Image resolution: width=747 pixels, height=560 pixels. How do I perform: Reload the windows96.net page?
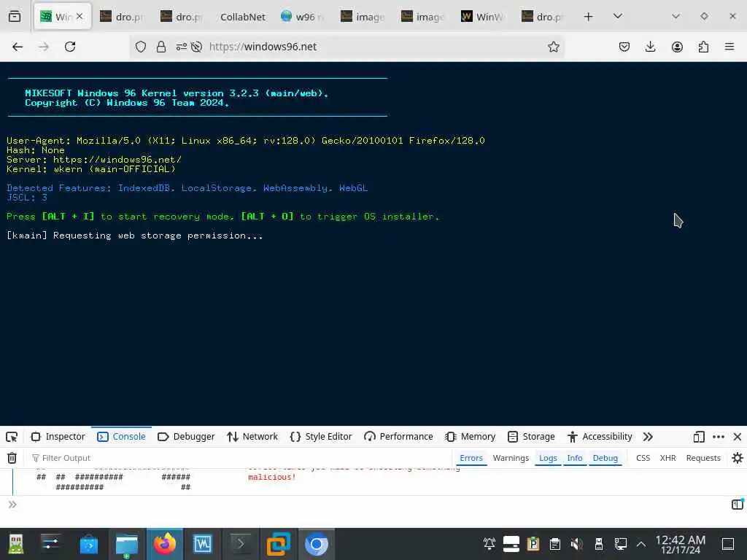70,47
